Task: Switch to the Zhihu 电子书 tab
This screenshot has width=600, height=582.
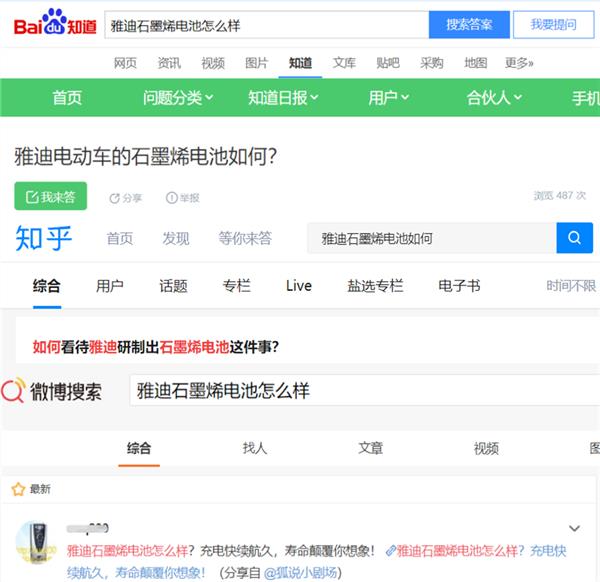Action: [x=459, y=286]
